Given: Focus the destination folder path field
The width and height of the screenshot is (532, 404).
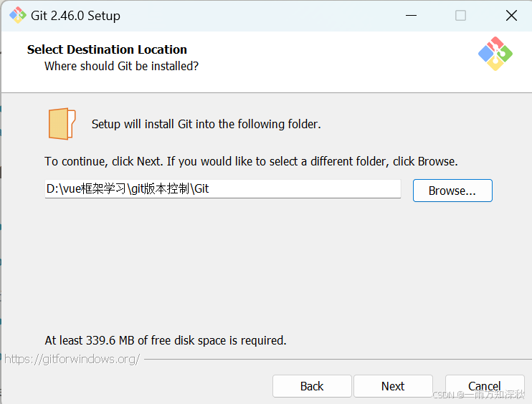Looking at the screenshot, I should 223,189.
